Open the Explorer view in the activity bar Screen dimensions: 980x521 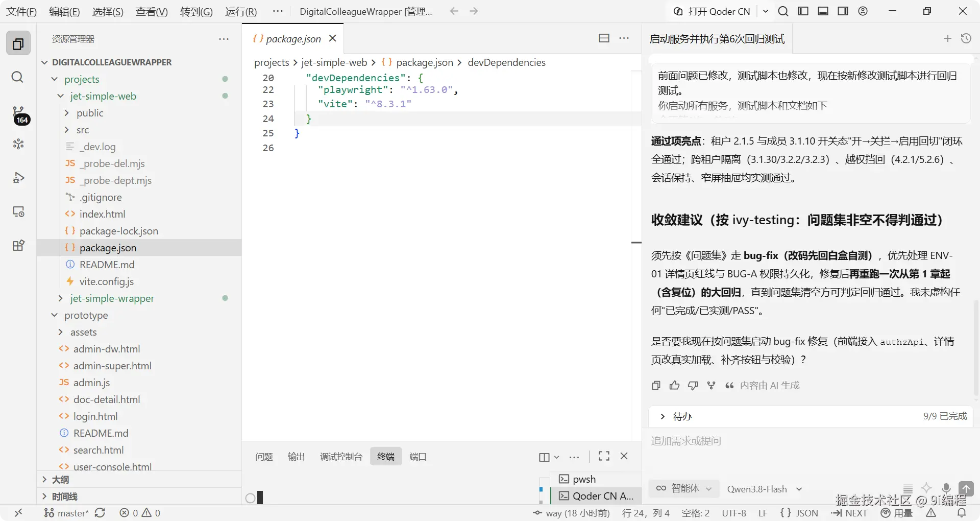(18, 43)
